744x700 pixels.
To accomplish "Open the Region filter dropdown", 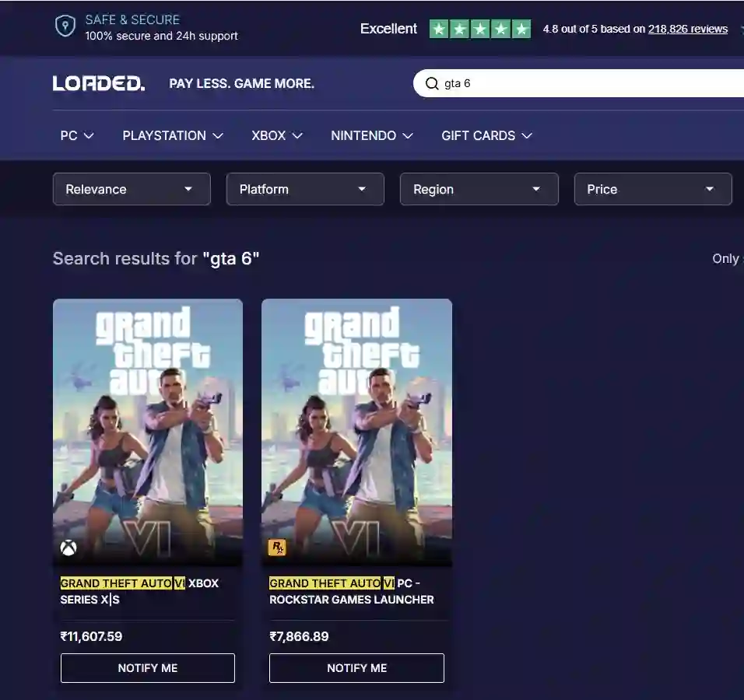I will (x=479, y=189).
